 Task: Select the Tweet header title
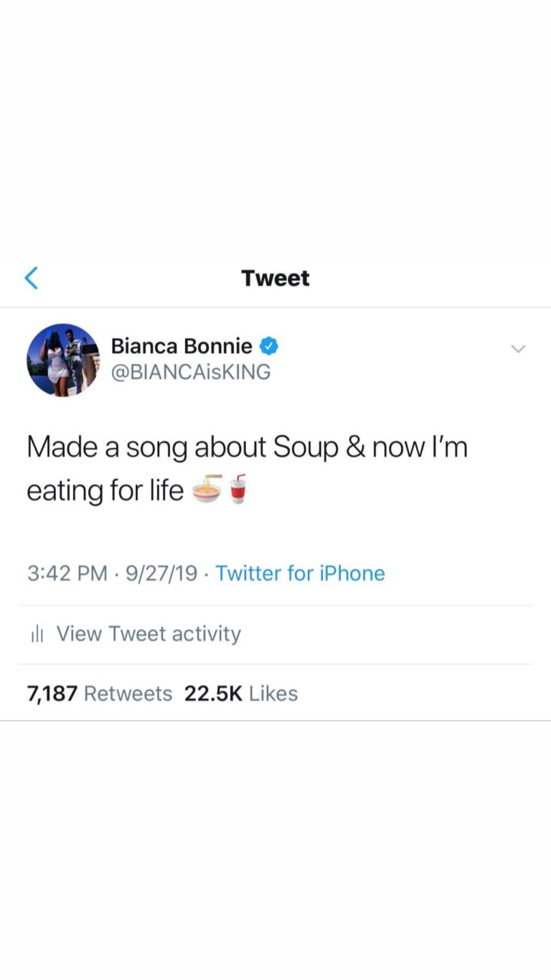point(275,278)
